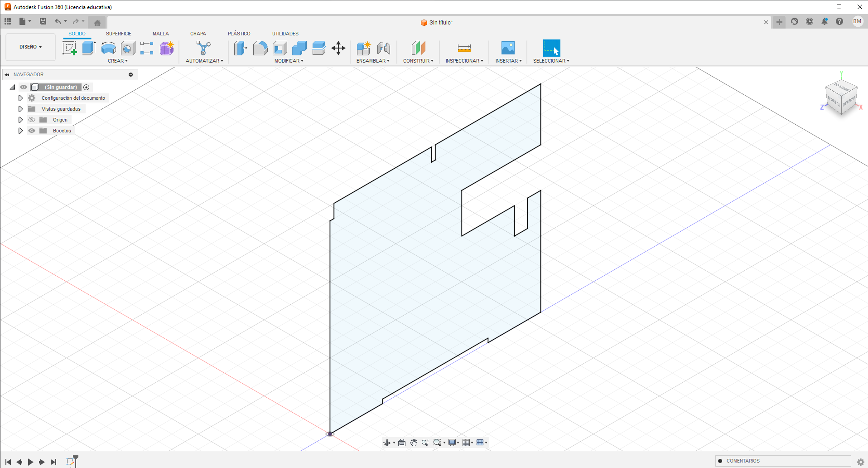Select the Press Pull tool icon
The image size is (868, 468).
[x=241, y=48]
